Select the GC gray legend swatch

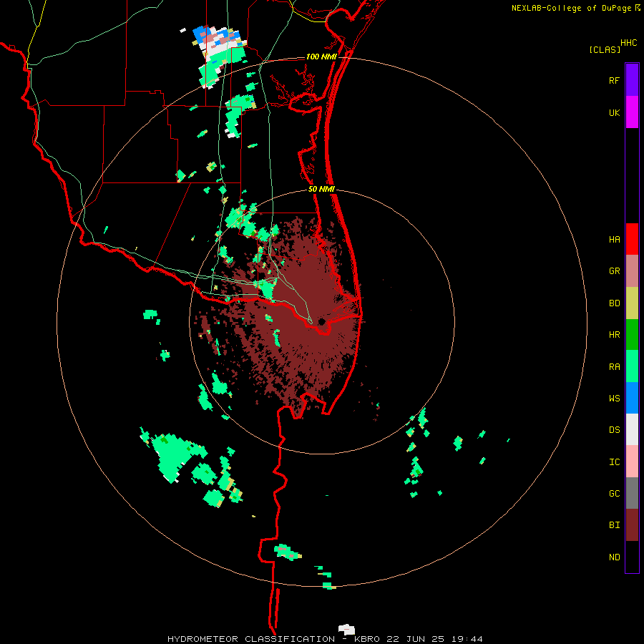coord(632,493)
